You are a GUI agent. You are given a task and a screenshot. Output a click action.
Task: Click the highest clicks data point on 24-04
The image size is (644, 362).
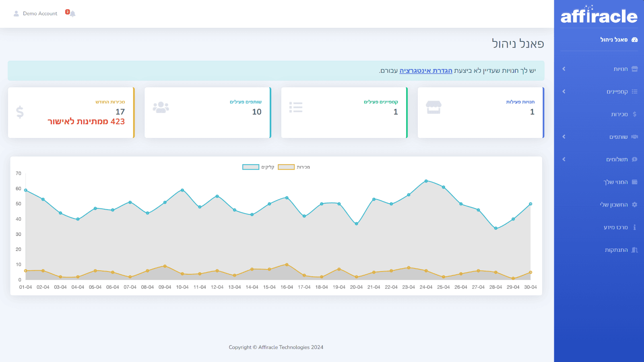426,181
